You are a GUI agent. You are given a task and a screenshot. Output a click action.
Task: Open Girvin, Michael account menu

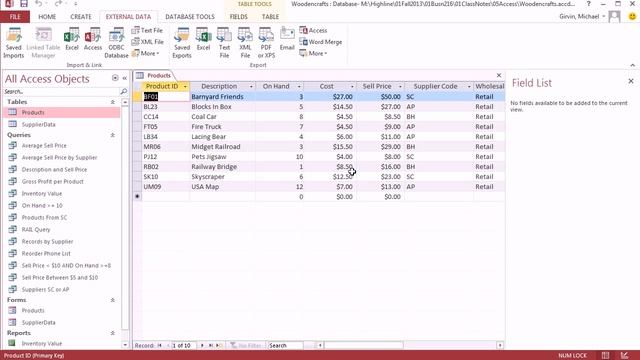582,16
